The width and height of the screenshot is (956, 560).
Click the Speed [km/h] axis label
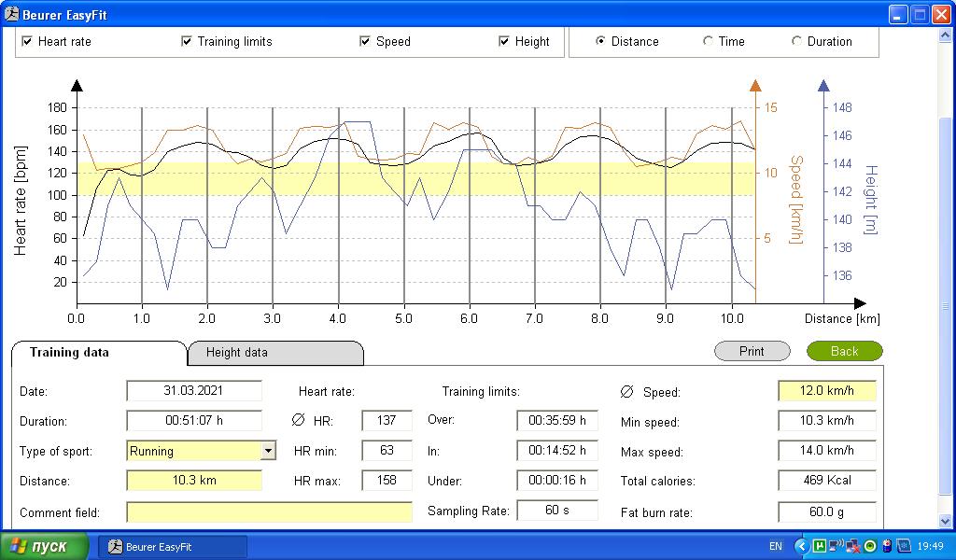click(x=796, y=199)
